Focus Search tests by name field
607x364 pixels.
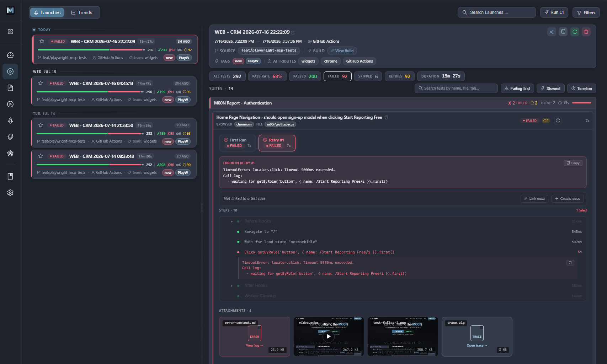[x=456, y=89]
